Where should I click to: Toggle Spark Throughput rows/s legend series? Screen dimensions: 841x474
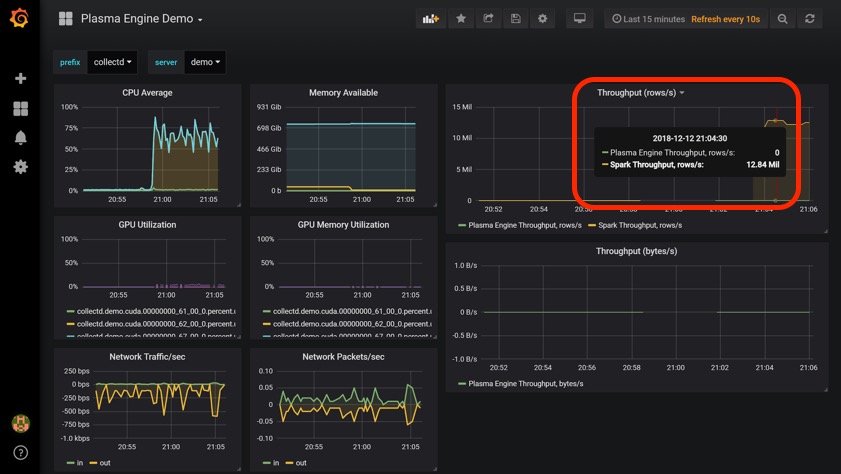click(x=639, y=225)
